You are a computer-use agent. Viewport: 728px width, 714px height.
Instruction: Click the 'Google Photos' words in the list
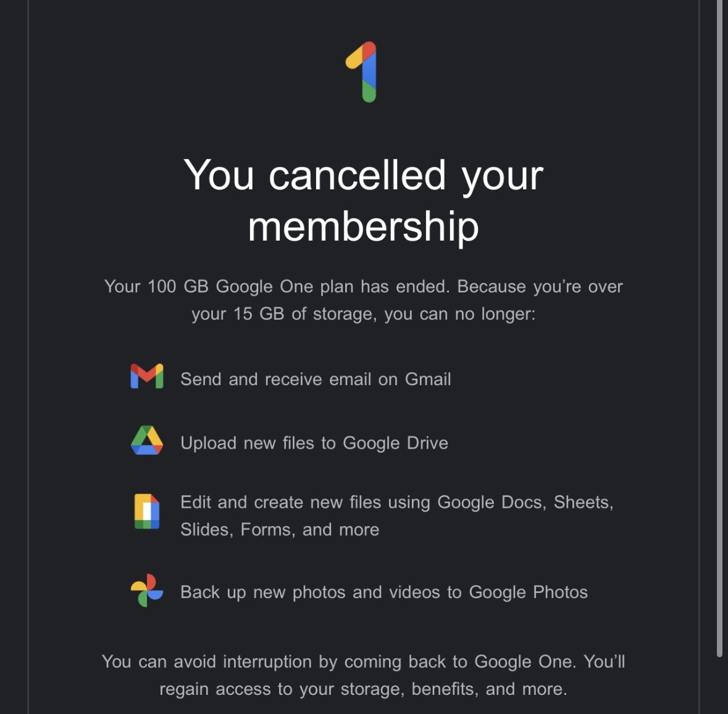tap(528, 592)
